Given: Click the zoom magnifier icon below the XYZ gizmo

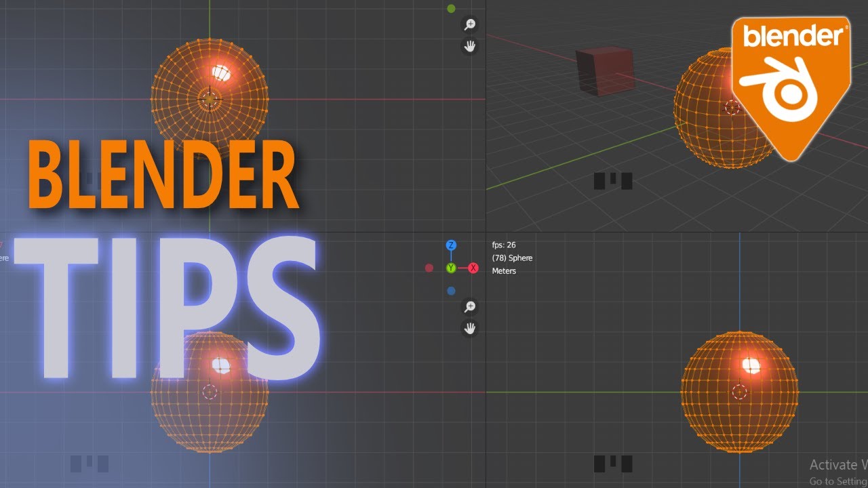Looking at the screenshot, I should pos(469,307).
